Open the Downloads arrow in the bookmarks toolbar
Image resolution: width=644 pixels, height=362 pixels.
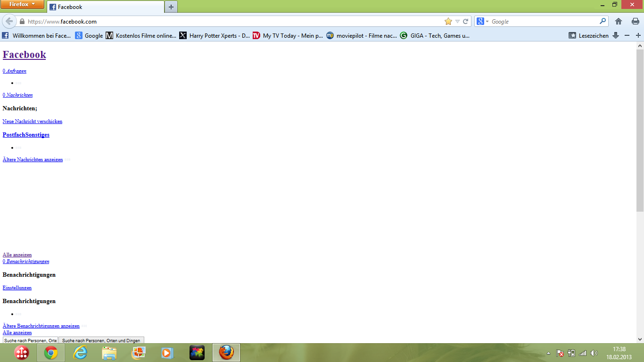point(615,35)
